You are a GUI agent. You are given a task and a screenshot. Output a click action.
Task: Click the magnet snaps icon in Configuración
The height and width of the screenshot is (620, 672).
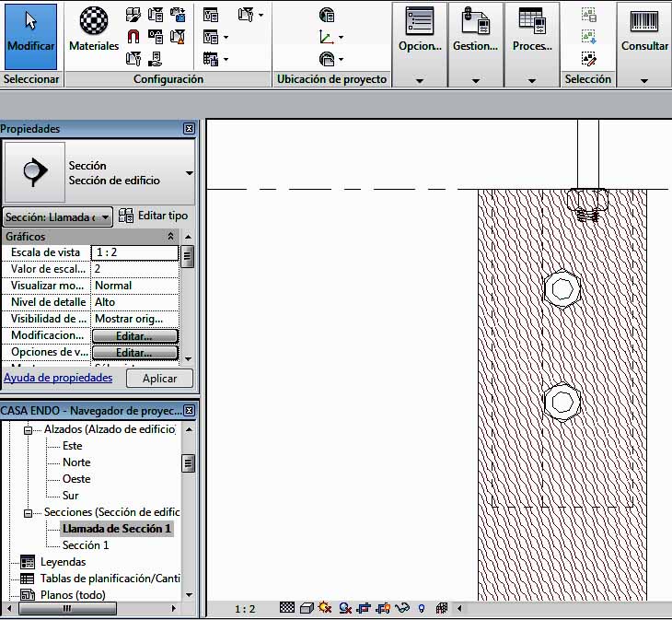[133, 37]
